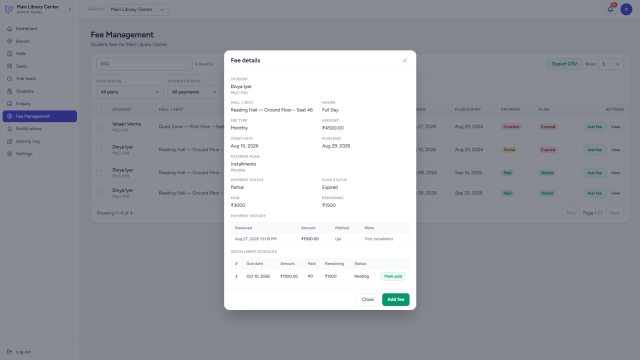Open Enquiry page from sidebar

click(40, 104)
